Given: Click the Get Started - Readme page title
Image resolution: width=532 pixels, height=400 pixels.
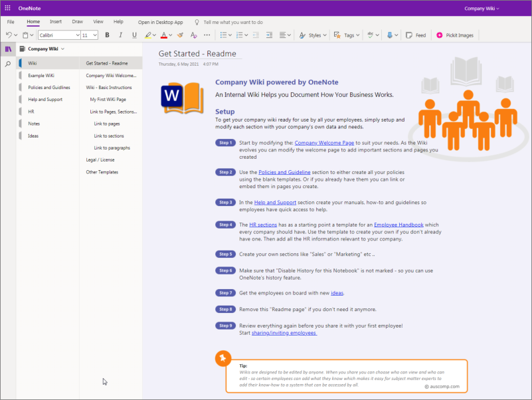Looking at the screenshot, I should pyautogui.click(x=197, y=54).
